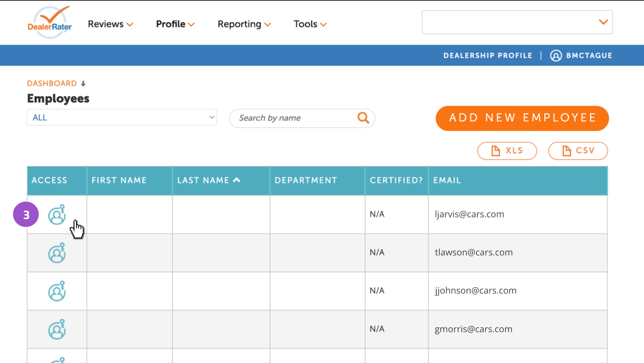Open access settings for jjohnson@cars.com row
Screen dimensions: 644x363
(x=57, y=291)
